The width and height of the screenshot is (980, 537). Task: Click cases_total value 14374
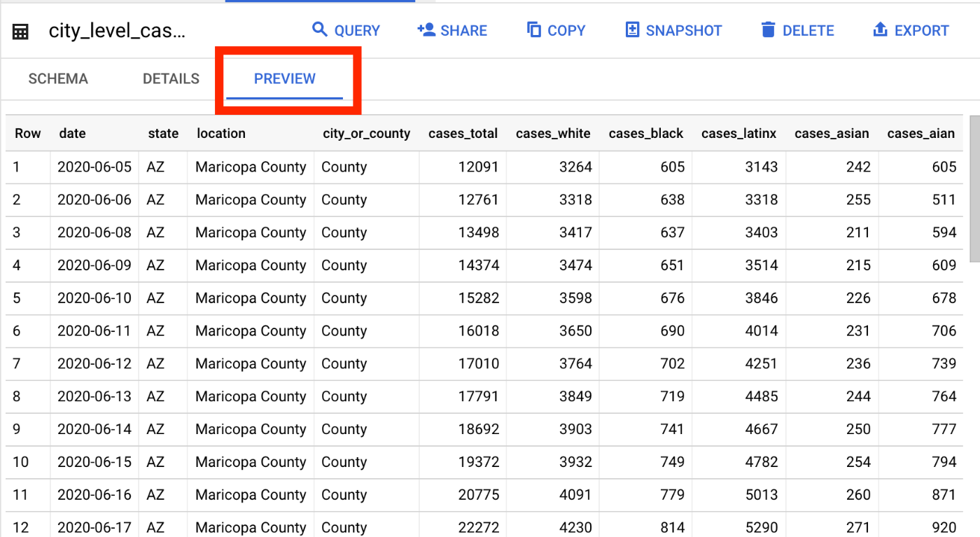pos(479,265)
